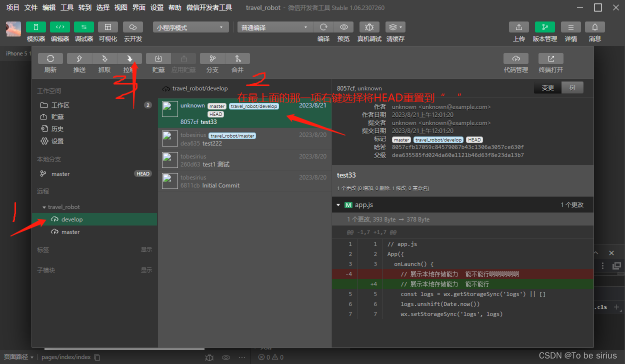The image size is (625, 364).
Task: Open the 消息 notifications bell icon
Action: 595,27
